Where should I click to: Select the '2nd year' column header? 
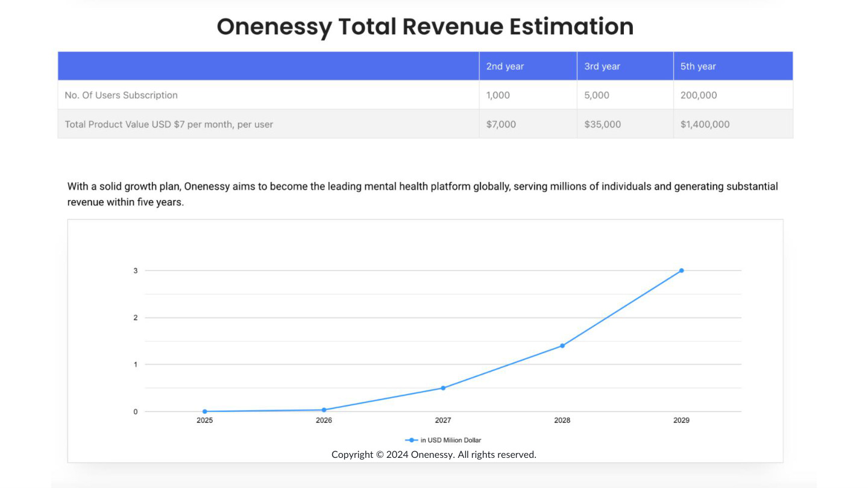point(528,66)
